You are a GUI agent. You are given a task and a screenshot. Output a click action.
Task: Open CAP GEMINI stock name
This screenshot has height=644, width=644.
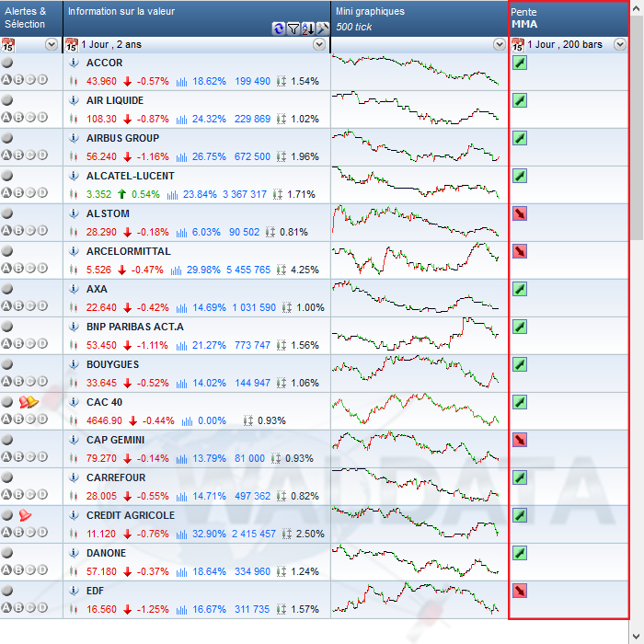pos(115,440)
